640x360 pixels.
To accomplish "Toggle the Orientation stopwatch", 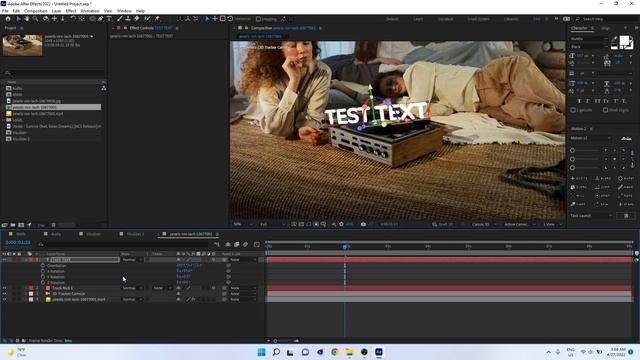I will (x=43, y=266).
